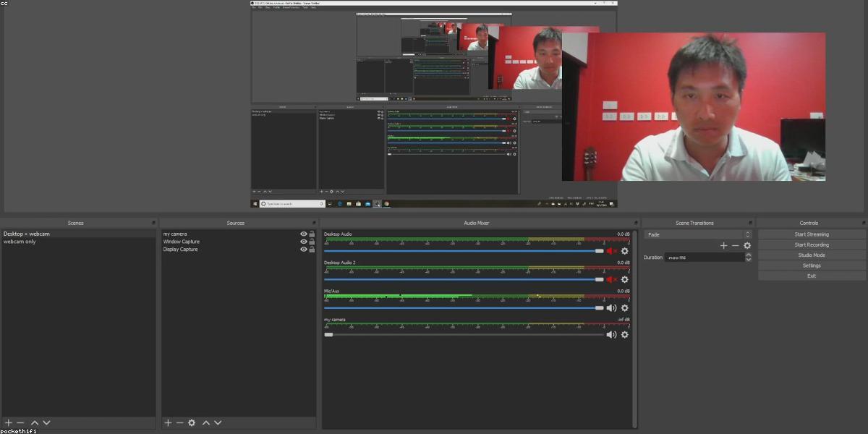This screenshot has width=868, height=434.
Task: Add a scene transition with the plus icon
Action: click(723, 246)
